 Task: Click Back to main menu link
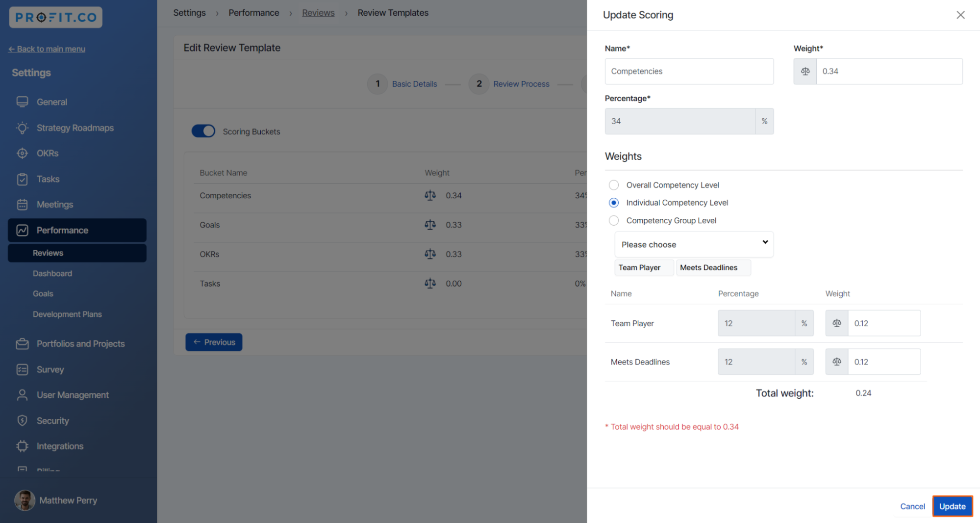pyautogui.click(x=47, y=49)
